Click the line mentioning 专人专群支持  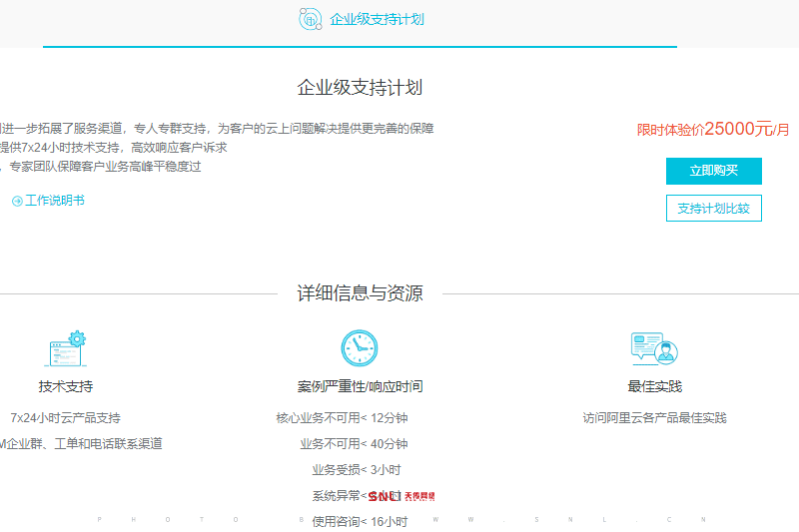click(x=217, y=129)
